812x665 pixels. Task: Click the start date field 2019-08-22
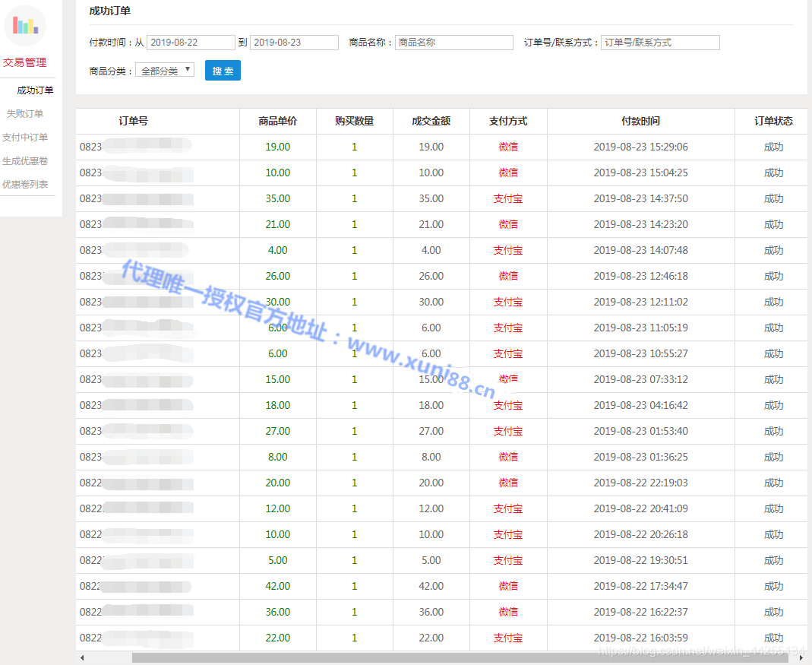(191, 43)
